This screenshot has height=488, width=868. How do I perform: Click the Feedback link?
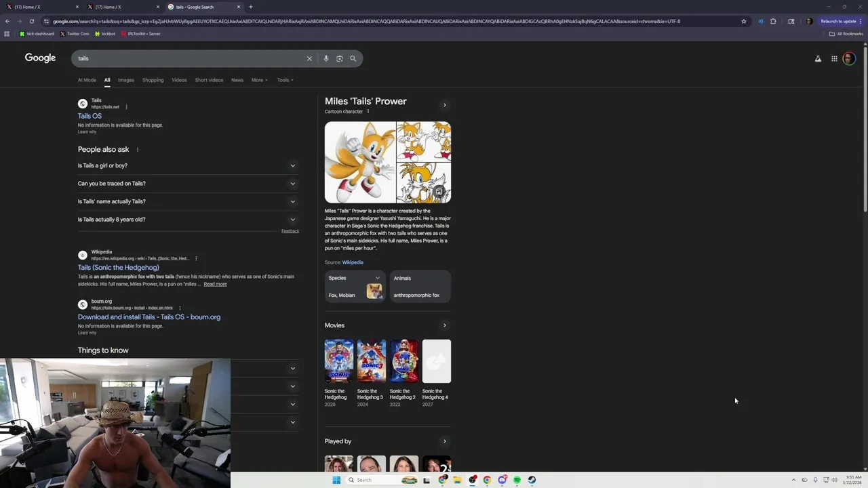[x=290, y=231]
